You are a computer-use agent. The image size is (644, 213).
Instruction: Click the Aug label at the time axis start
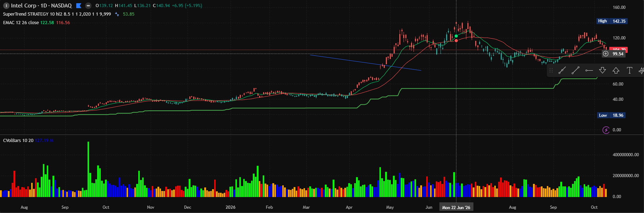tap(24, 207)
